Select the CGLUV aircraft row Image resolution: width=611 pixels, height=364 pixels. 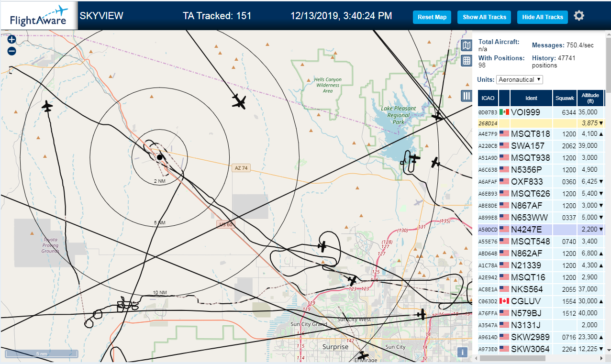[x=541, y=301]
